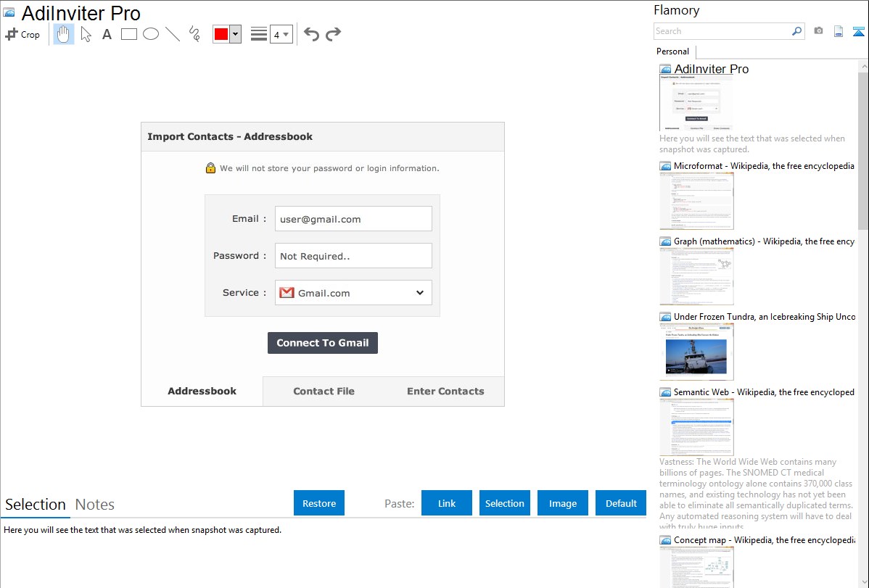Image resolution: width=869 pixels, height=588 pixels.
Task: Click the scroll-up arrow of the Flamory list
Action: pos(864,66)
